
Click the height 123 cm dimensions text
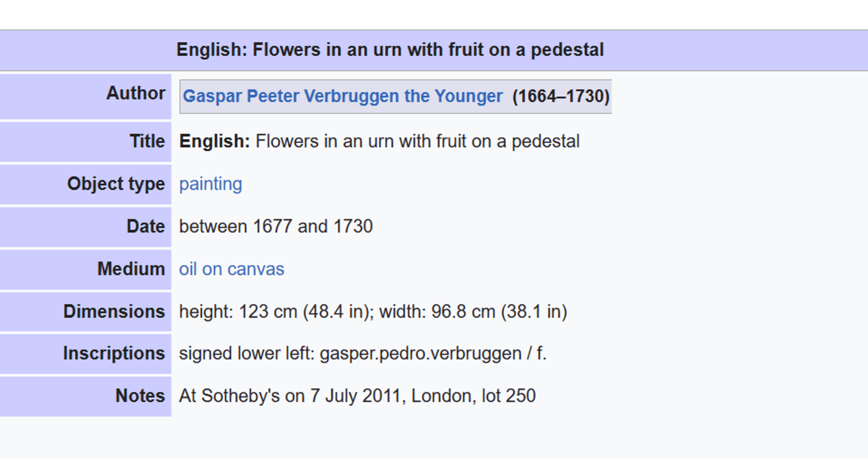[x=373, y=311]
